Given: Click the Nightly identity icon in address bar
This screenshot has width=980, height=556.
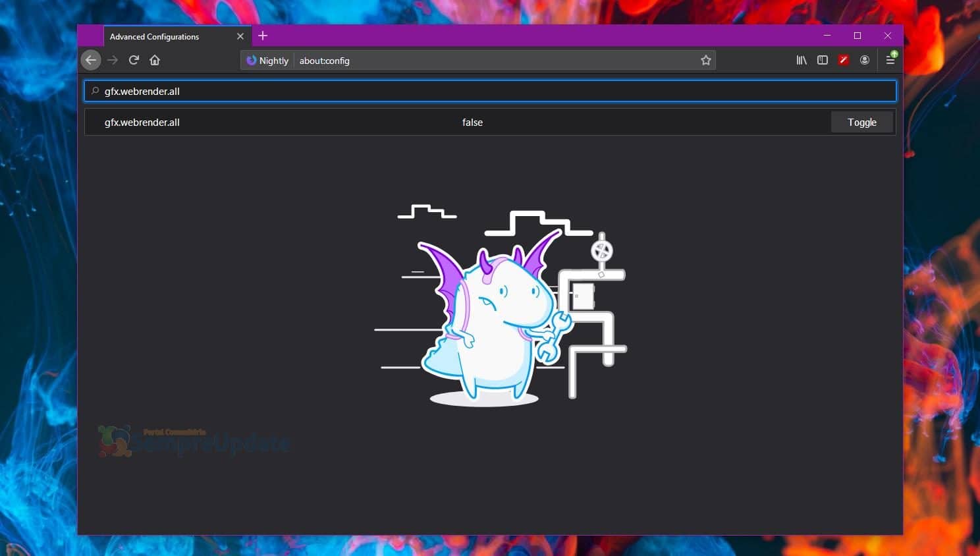Looking at the screenshot, I should point(267,60).
